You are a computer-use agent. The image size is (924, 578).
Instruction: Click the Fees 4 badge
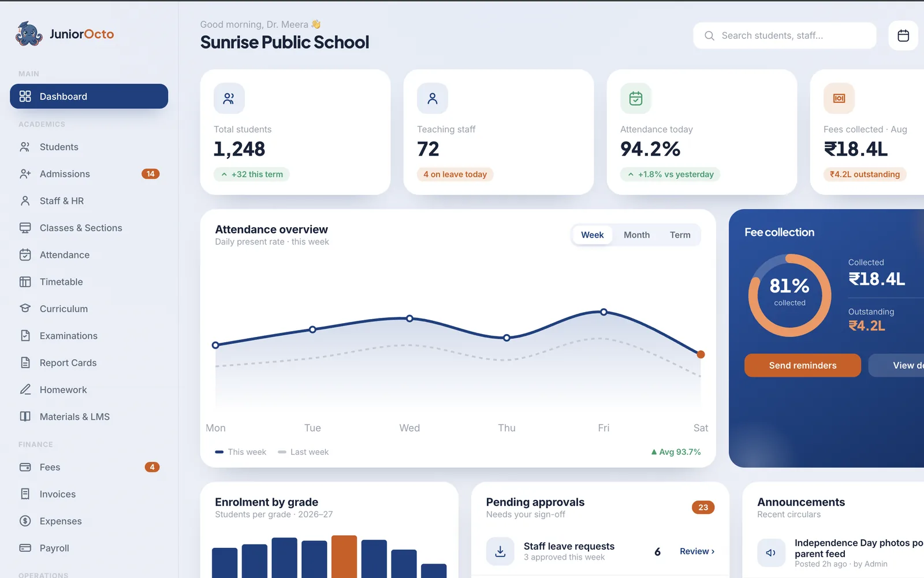click(152, 467)
